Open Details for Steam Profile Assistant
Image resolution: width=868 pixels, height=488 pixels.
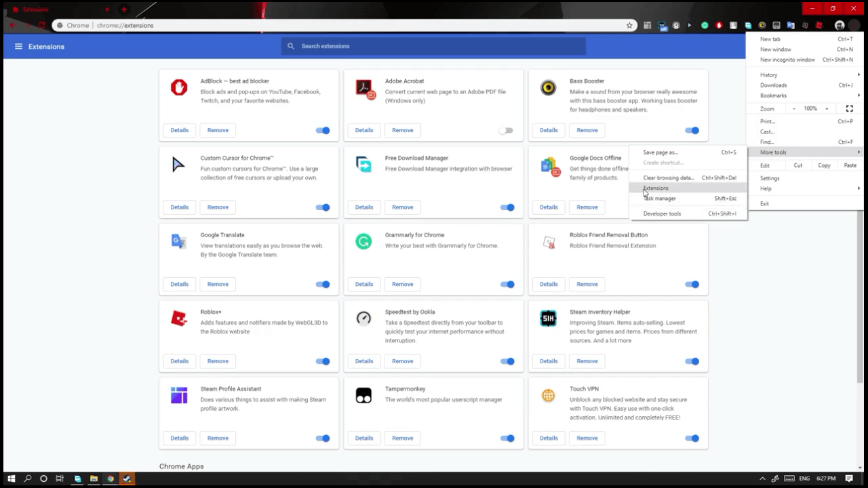tap(179, 438)
